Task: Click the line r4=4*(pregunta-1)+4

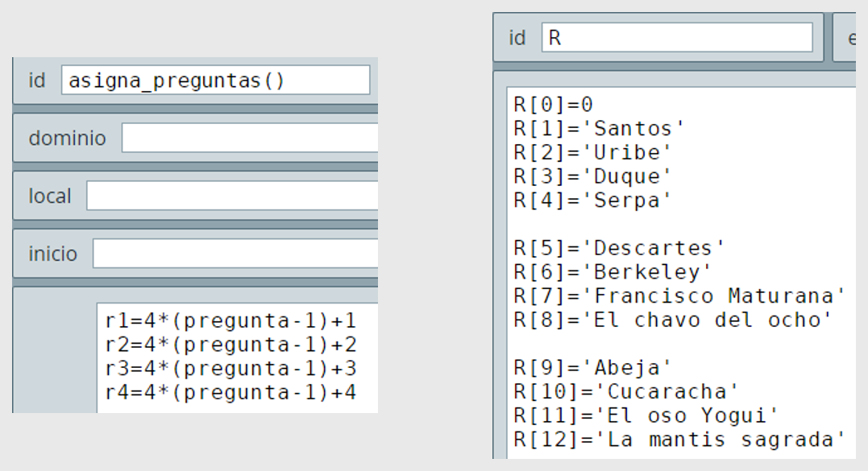Action: 230,393
